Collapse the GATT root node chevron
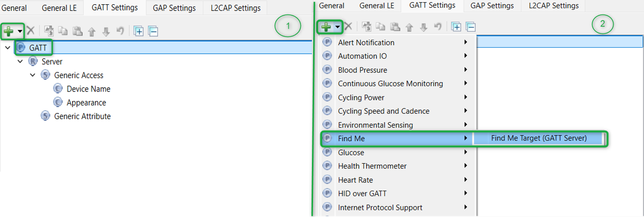This screenshot has width=644, height=217. [8, 48]
